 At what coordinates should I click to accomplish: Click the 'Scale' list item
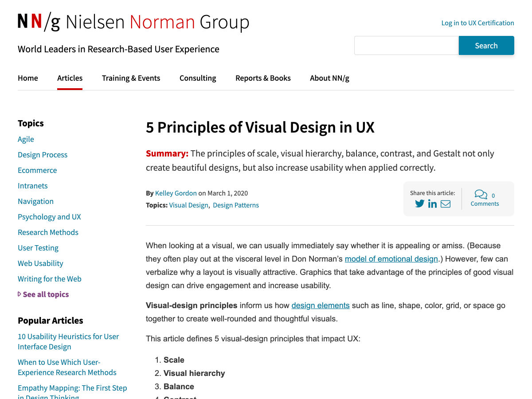coord(174,360)
